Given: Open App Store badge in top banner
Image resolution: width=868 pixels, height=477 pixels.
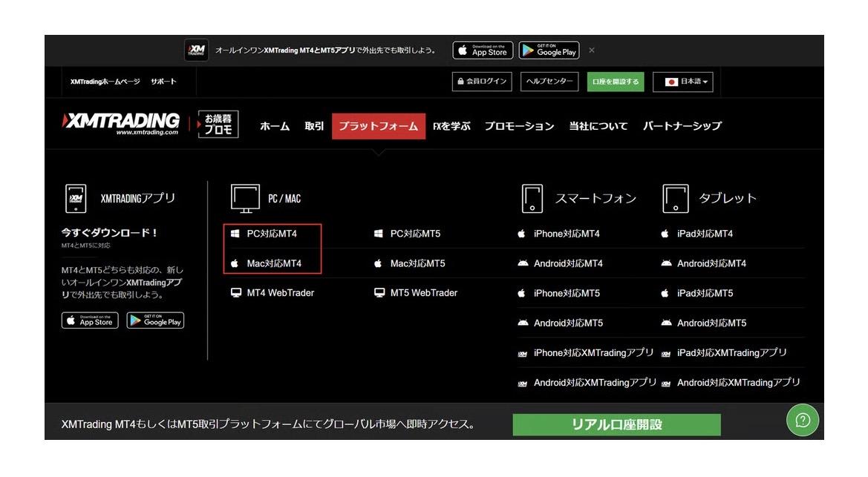Looking at the screenshot, I should pos(483,50).
